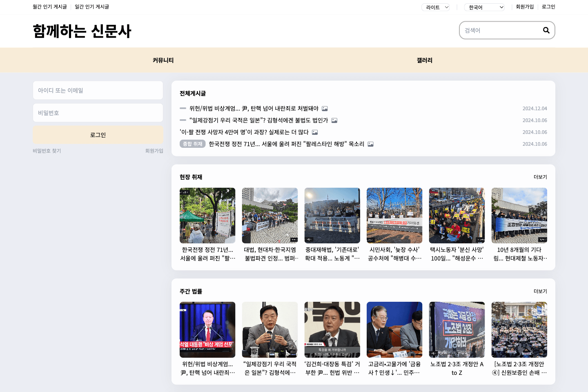588x392 pixels.
Task: Click the dash icon before the 김형석 post title
Action: pos(183,120)
